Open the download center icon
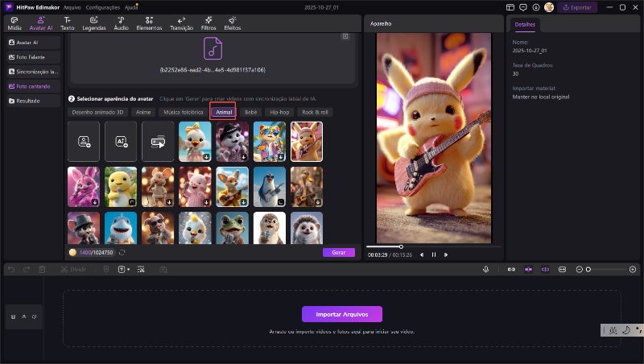 [536, 7]
